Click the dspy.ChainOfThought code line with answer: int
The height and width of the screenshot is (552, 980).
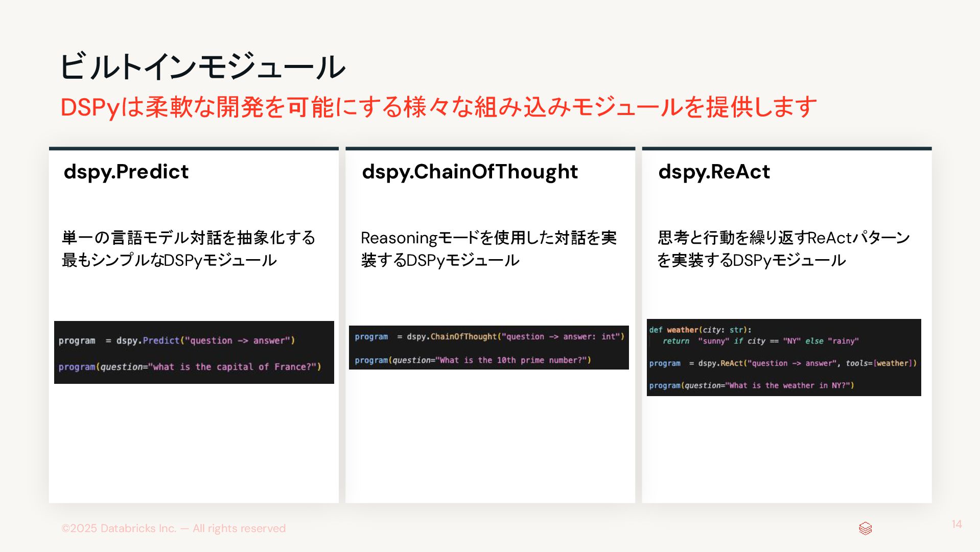489,336
